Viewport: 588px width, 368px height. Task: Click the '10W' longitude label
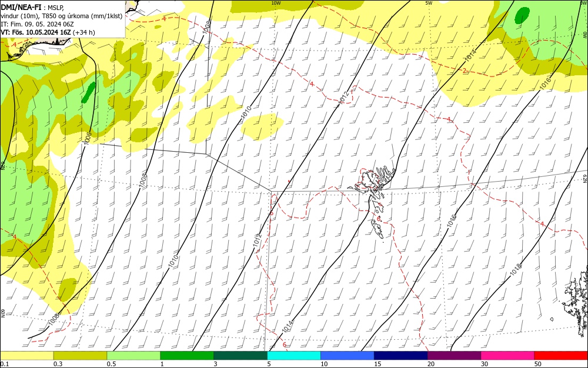276,3
